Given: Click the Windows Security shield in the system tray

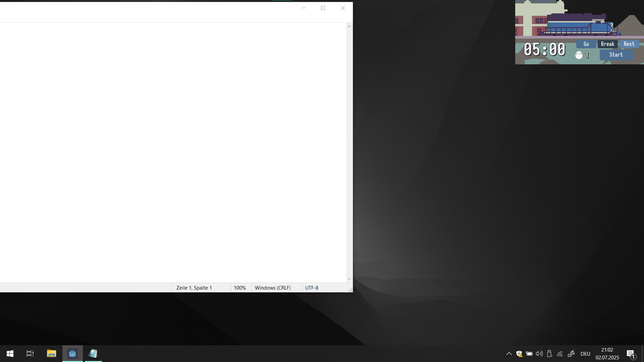Looking at the screenshot, I should tap(519, 354).
